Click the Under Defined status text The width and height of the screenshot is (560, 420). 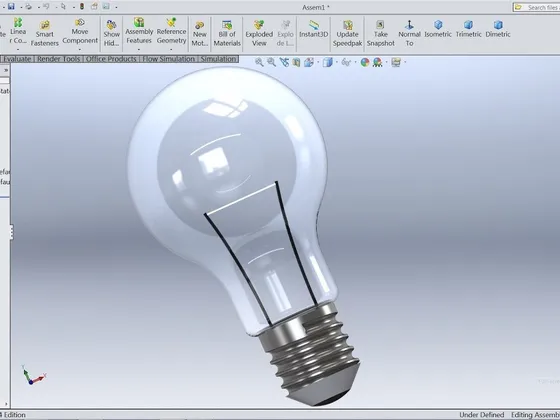[x=481, y=415]
